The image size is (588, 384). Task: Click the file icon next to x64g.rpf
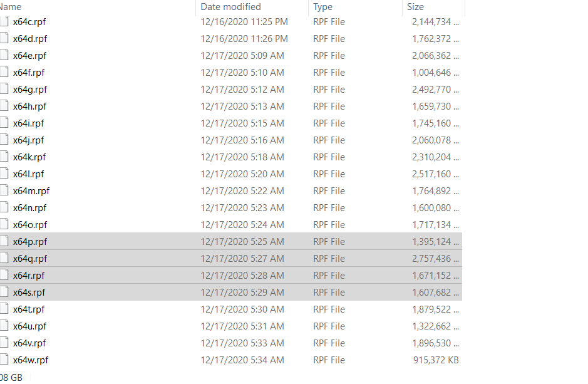[x=3, y=90]
